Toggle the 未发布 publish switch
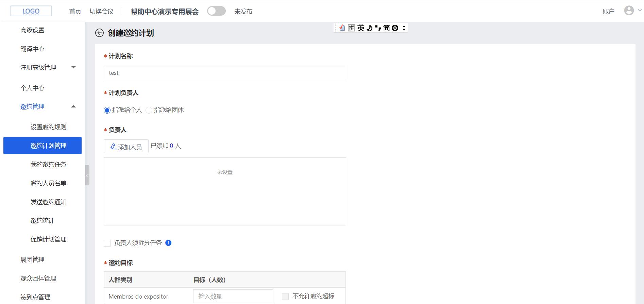The height and width of the screenshot is (304, 644). (216, 11)
